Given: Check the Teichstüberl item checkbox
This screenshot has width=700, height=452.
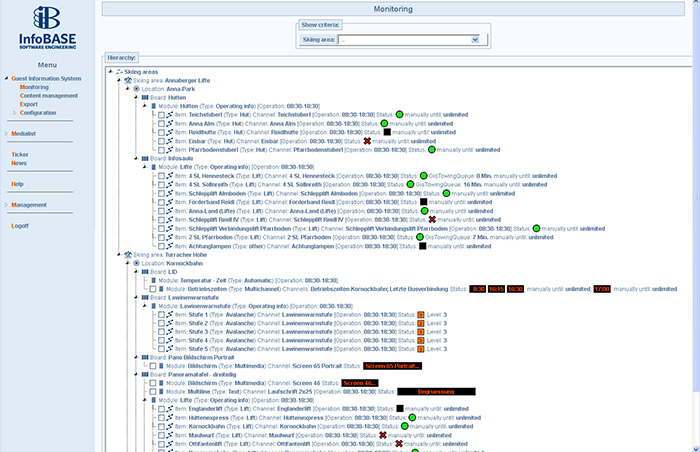Looking at the screenshot, I should tap(161, 115).
